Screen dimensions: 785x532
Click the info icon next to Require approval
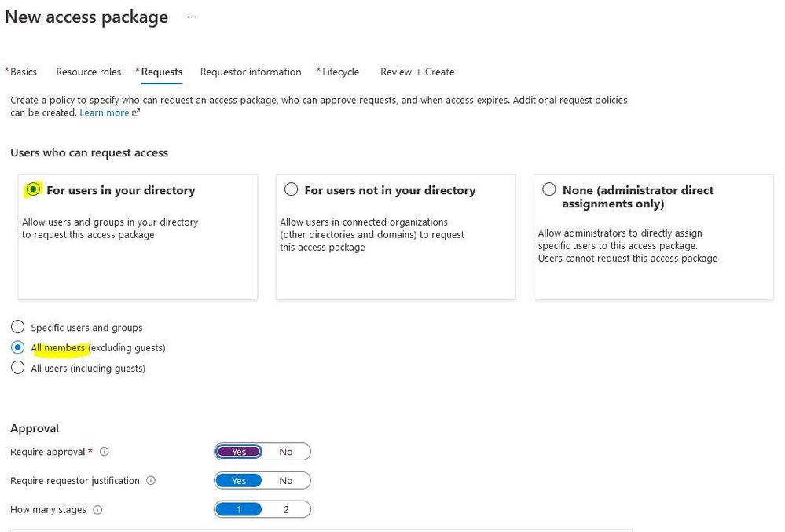[105, 452]
